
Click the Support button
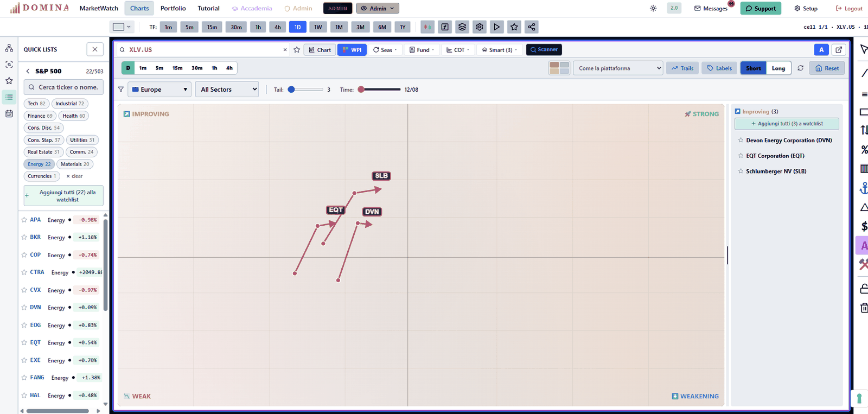tap(761, 8)
